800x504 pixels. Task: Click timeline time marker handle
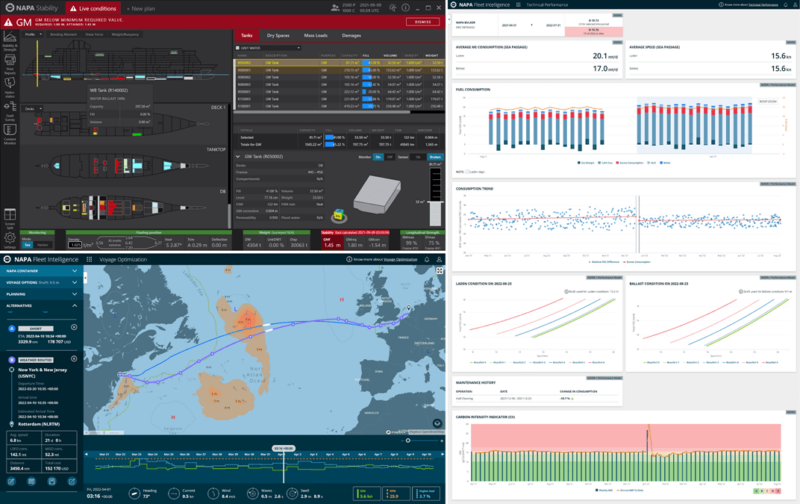point(284,448)
